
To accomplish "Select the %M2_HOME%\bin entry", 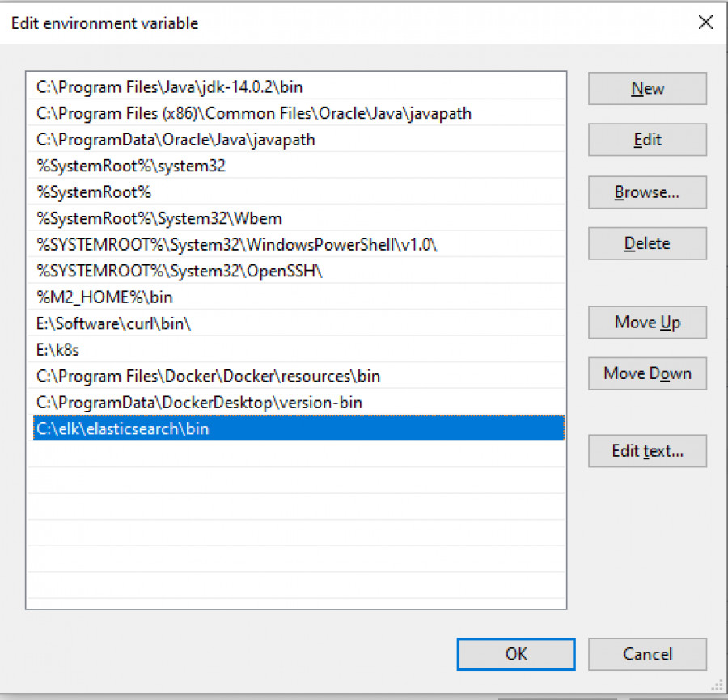I will [x=104, y=297].
